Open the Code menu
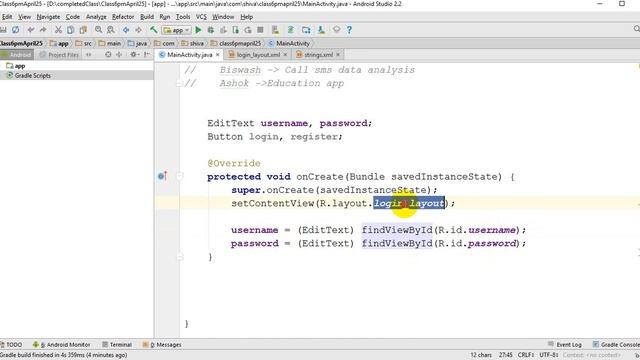The height and width of the screenshot is (360, 640). [x=73, y=17]
